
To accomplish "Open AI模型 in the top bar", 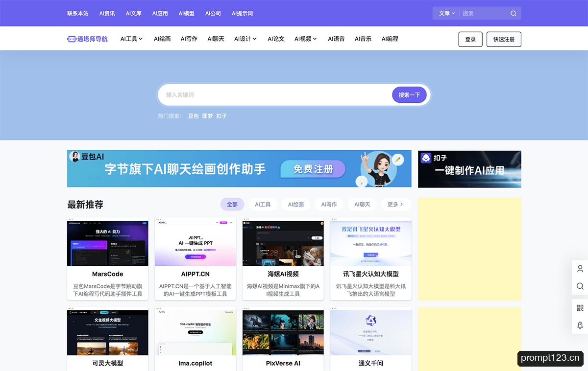I will pyautogui.click(x=186, y=13).
